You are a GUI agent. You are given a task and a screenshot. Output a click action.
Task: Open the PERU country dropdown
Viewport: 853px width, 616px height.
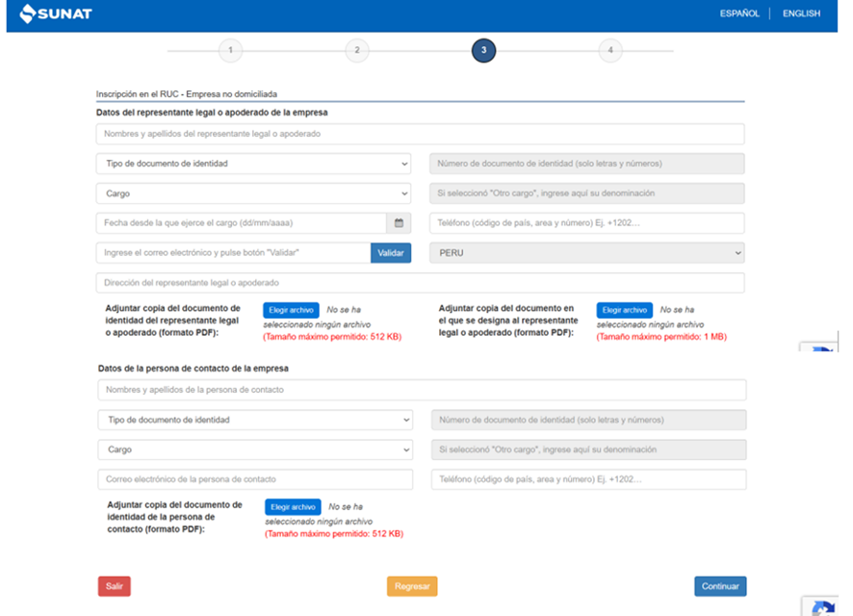(586, 253)
